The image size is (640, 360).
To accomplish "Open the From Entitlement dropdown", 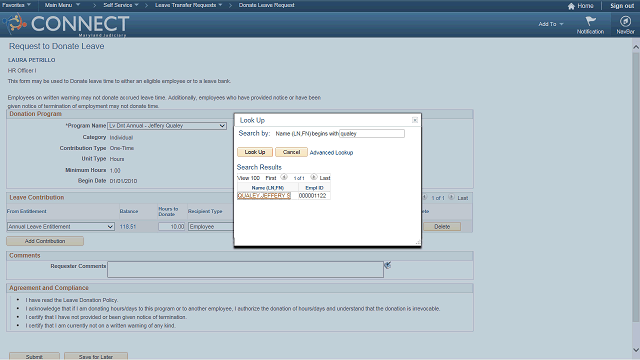I will coord(60,227).
